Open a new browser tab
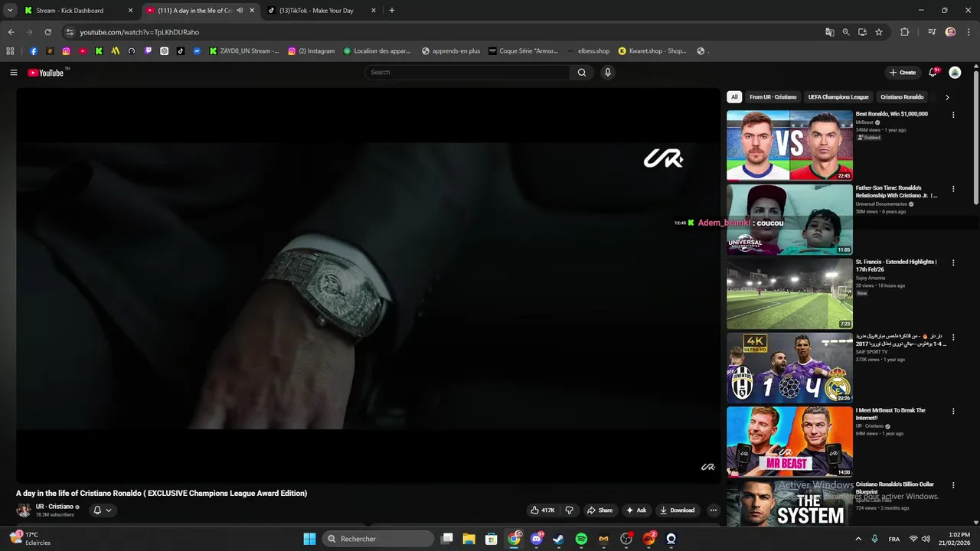Image resolution: width=980 pixels, height=551 pixels. click(392, 11)
